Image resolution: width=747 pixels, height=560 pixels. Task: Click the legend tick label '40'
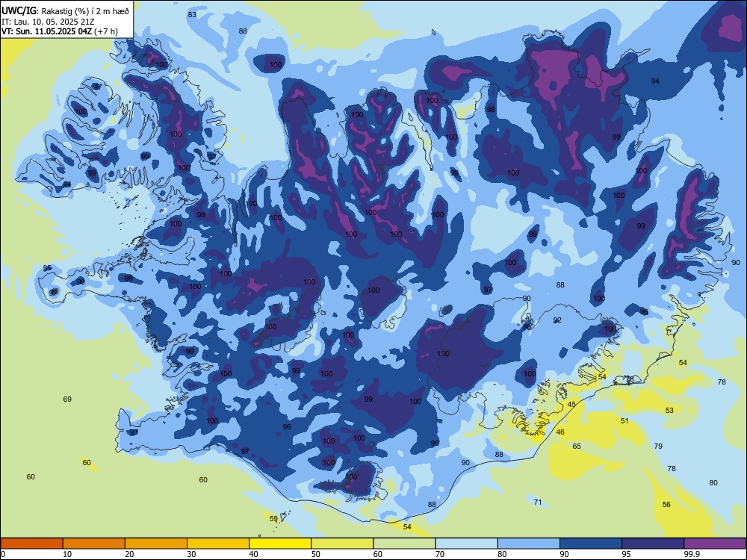[x=253, y=554]
